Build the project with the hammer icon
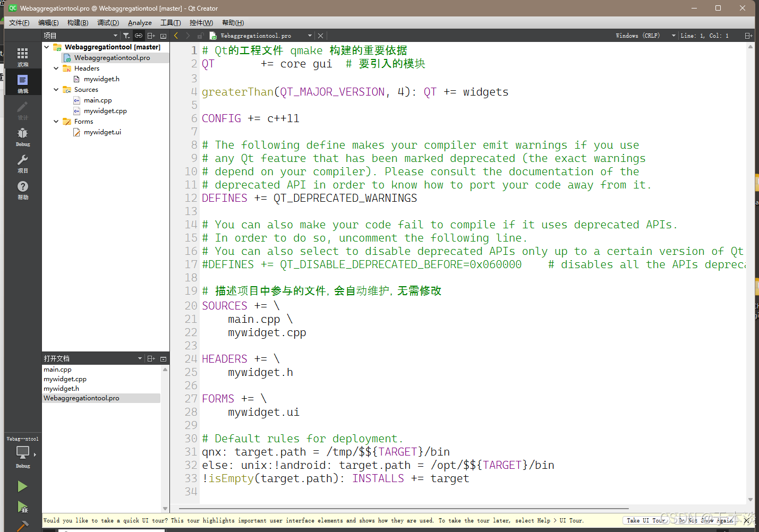 [22, 526]
